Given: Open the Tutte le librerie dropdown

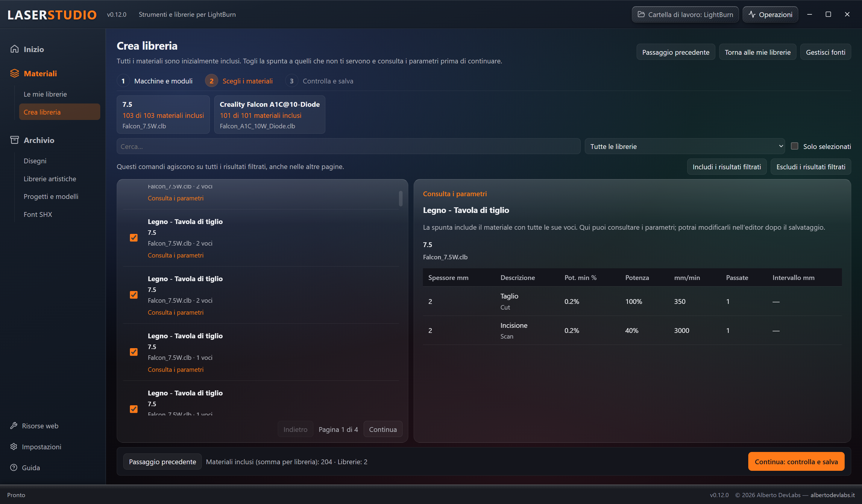Looking at the screenshot, I should click(685, 146).
